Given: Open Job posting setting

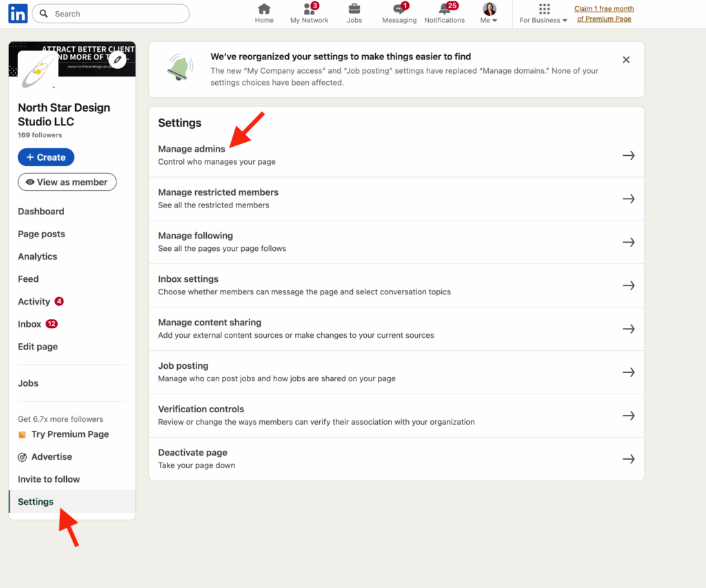Looking at the screenshot, I should [396, 372].
